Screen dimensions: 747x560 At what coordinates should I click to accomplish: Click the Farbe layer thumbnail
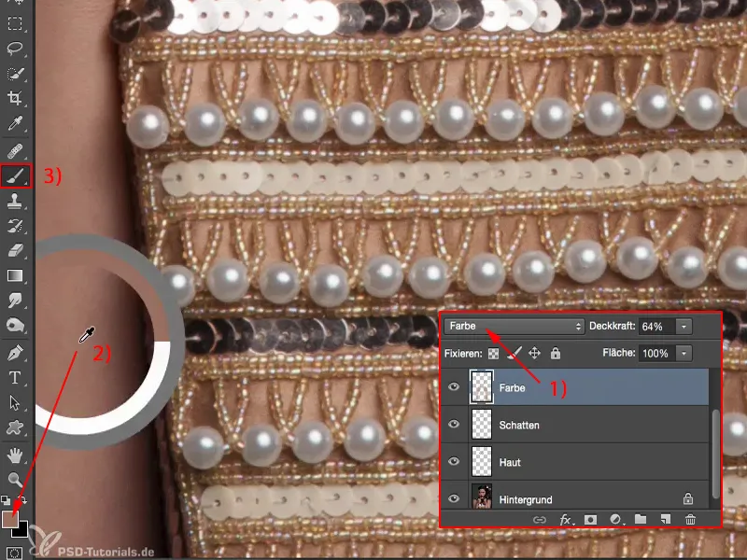481,387
